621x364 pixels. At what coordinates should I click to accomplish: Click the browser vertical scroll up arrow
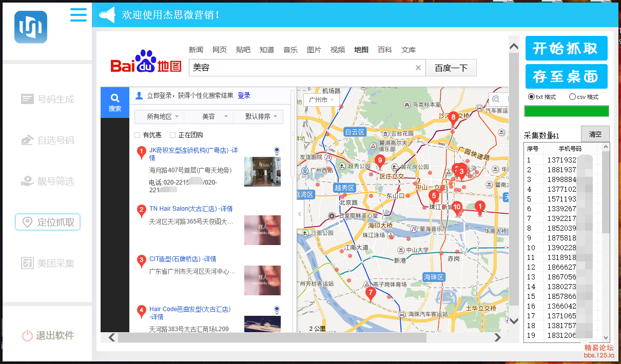(514, 47)
